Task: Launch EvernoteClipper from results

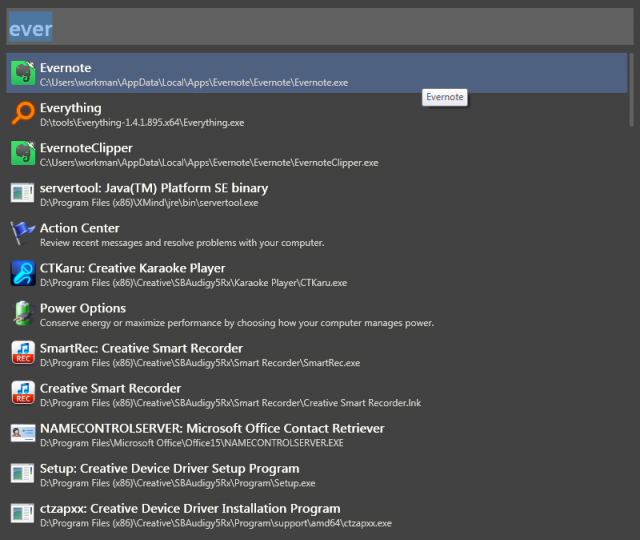Action: [86, 148]
